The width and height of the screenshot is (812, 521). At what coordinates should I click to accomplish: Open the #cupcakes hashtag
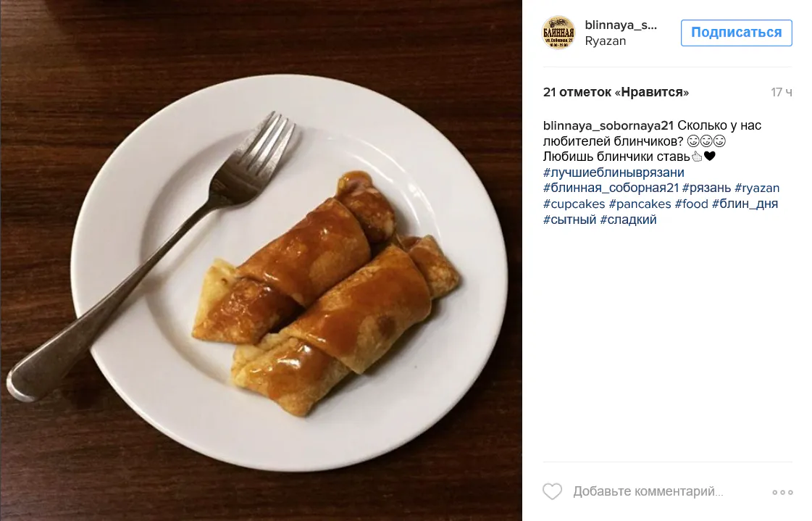click(x=574, y=204)
